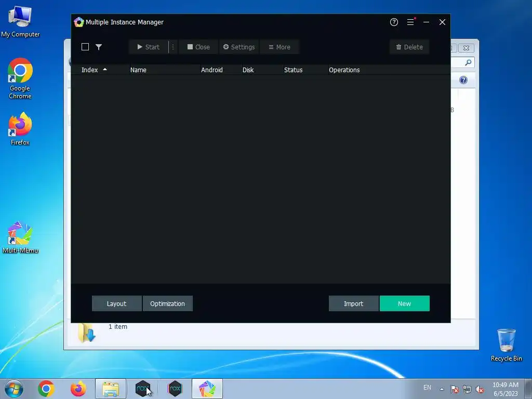This screenshot has height=399, width=532.
Task: Switch to Multi-MEmu taskbar button
Action: point(207,389)
